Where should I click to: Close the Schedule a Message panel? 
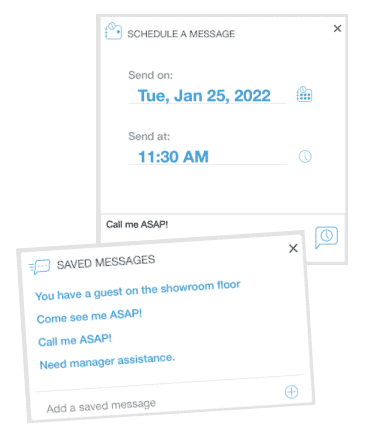(x=337, y=28)
